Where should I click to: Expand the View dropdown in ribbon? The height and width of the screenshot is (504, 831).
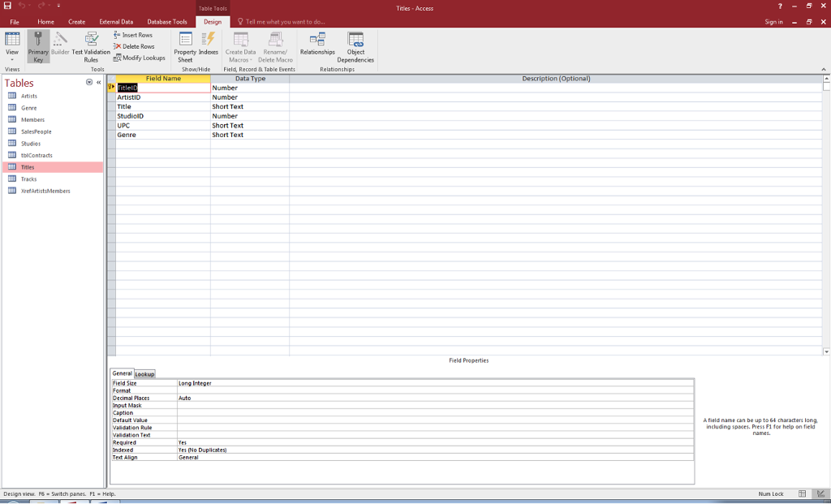[x=12, y=59]
